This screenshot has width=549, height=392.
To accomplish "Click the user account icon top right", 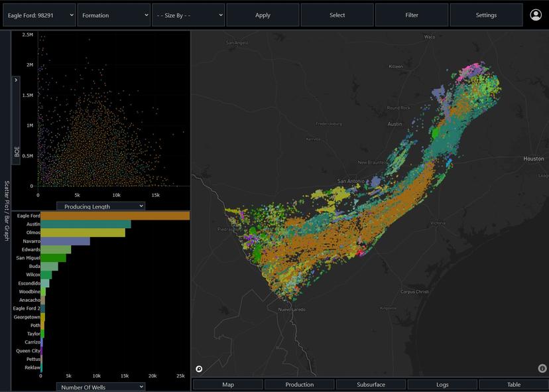I will click(536, 13).
